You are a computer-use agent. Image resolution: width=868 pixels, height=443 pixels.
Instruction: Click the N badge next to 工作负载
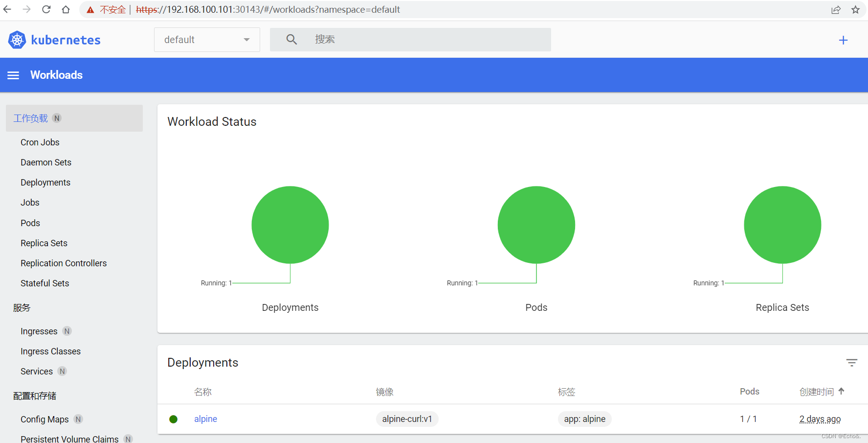click(57, 118)
